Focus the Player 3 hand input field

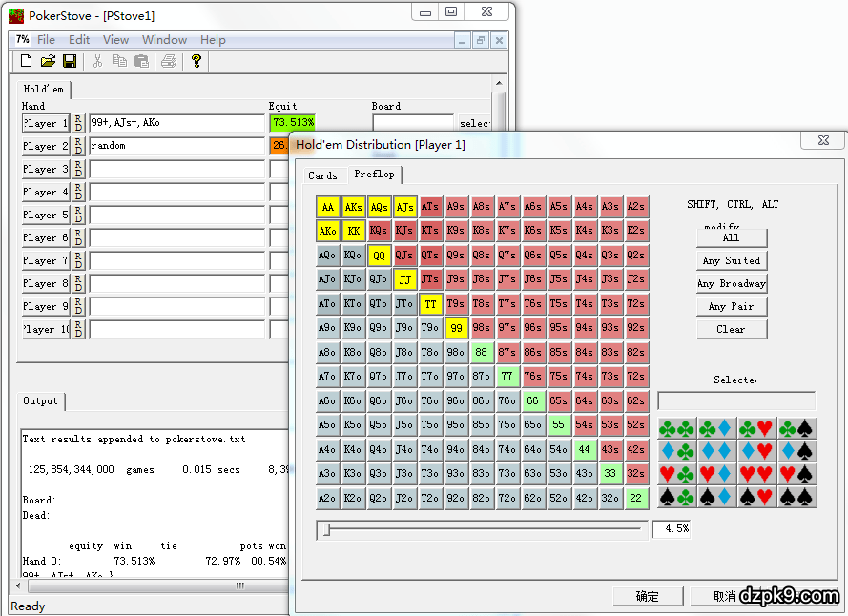pos(176,170)
